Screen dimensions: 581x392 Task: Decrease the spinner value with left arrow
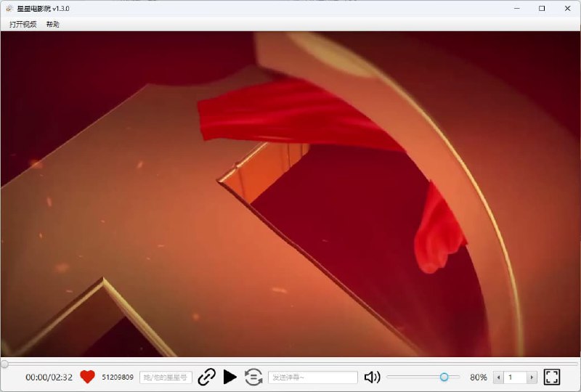[498, 377]
